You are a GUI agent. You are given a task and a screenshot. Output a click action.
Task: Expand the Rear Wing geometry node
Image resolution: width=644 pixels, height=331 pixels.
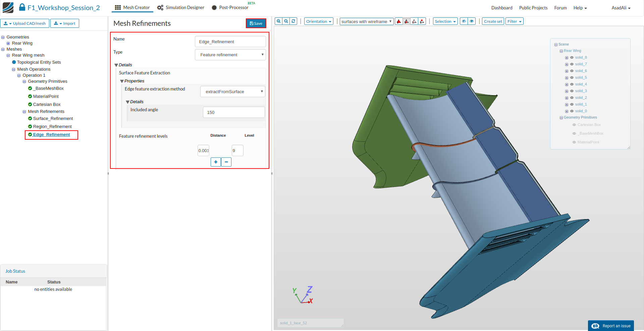(x=8, y=43)
